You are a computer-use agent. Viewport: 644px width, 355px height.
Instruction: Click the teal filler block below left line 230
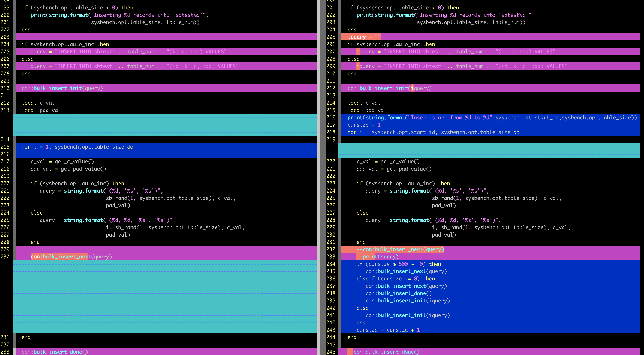[165, 297]
